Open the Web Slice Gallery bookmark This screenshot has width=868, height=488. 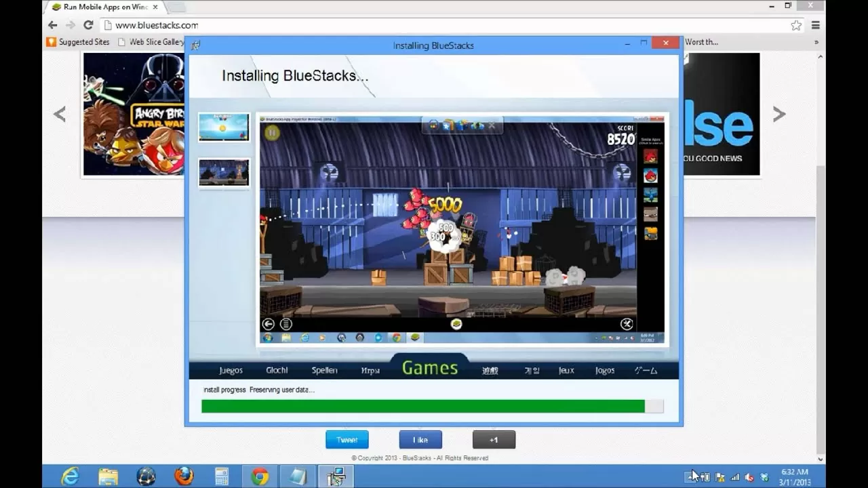coord(151,42)
